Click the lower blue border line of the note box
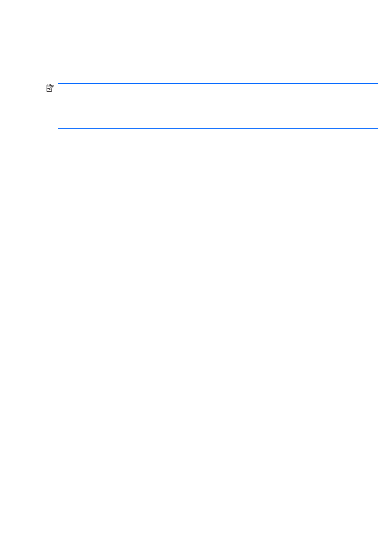 tap(217, 128)
